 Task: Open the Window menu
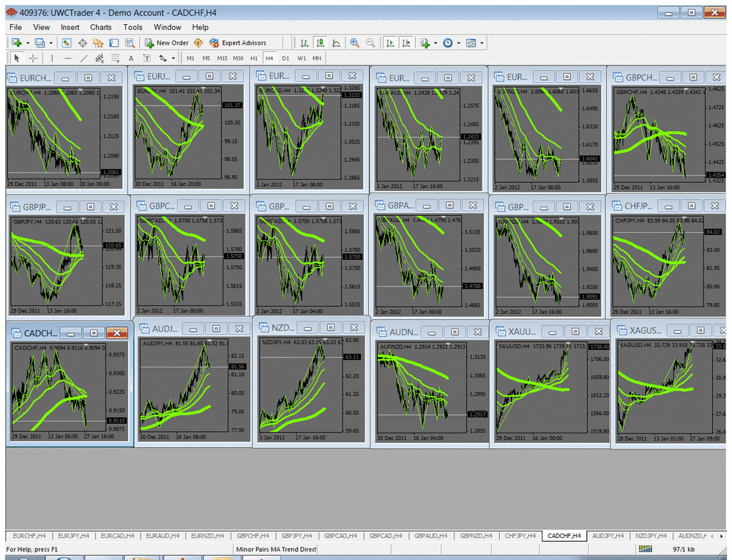[167, 27]
